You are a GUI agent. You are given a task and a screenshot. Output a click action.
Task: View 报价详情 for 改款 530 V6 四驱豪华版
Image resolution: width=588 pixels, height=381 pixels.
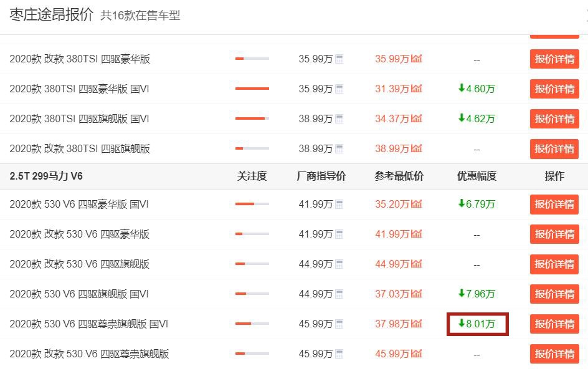(x=554, y=234)
